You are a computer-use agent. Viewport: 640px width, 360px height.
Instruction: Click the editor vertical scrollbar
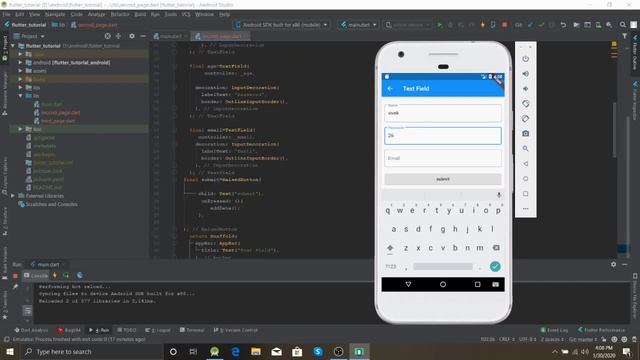pos(614,130)
